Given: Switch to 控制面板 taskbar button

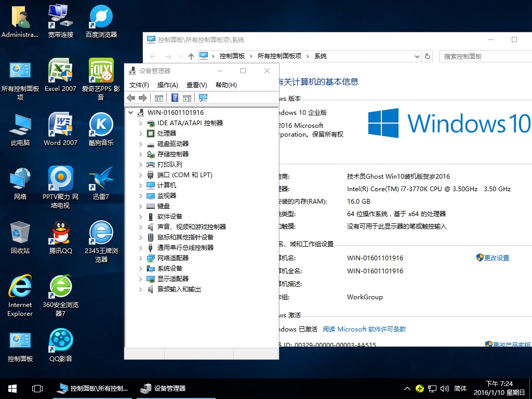Looking at the screenshot, I should 92,389.
